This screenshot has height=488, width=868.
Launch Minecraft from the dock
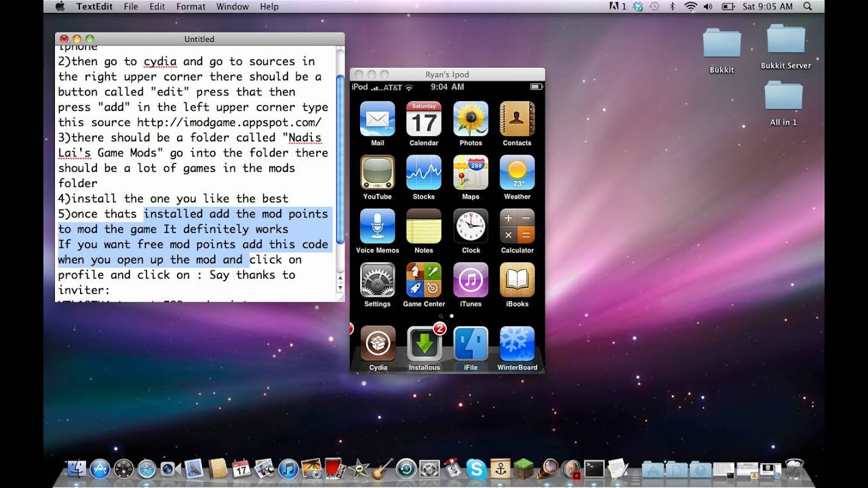523,469
